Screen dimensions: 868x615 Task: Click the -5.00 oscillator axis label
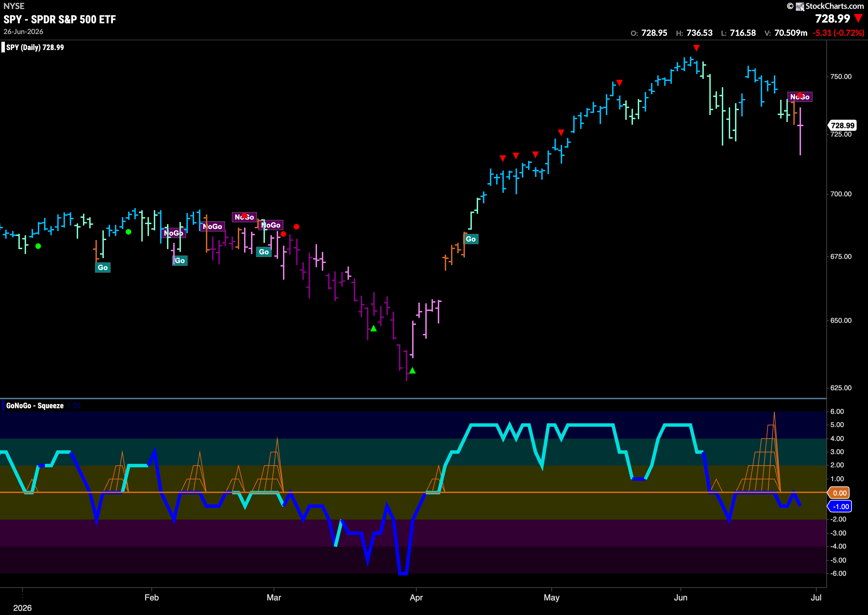(x=838, y=560)
